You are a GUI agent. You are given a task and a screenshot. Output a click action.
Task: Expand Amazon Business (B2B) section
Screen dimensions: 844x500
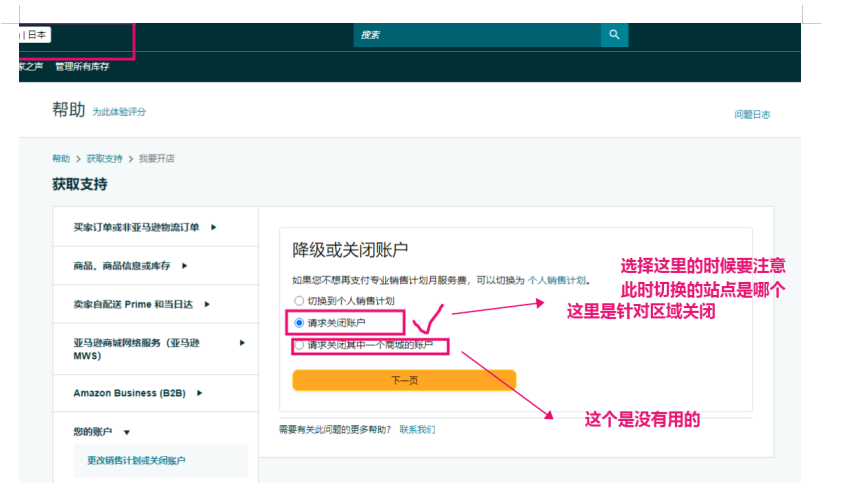(135, 393)
